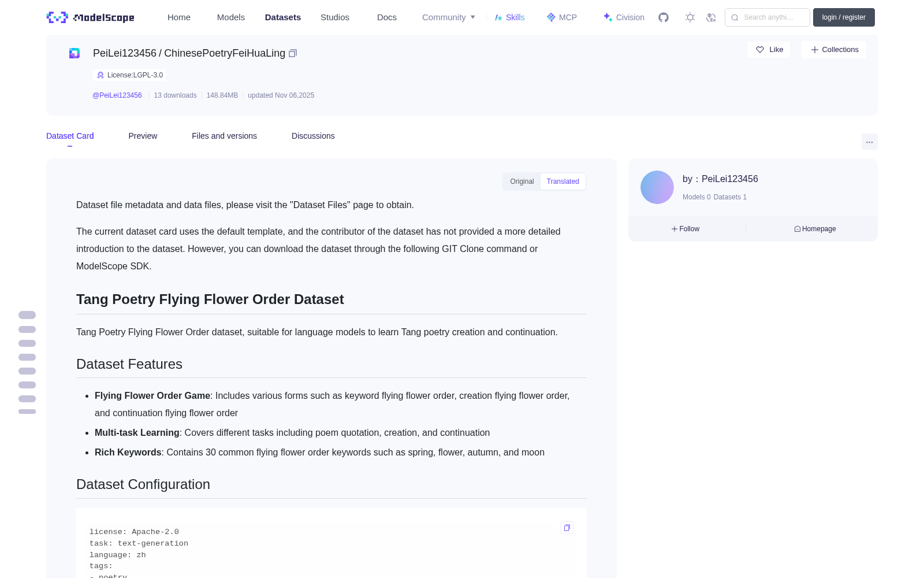Click the dataset cube icon before PeiLei123456

coord(74,53)
